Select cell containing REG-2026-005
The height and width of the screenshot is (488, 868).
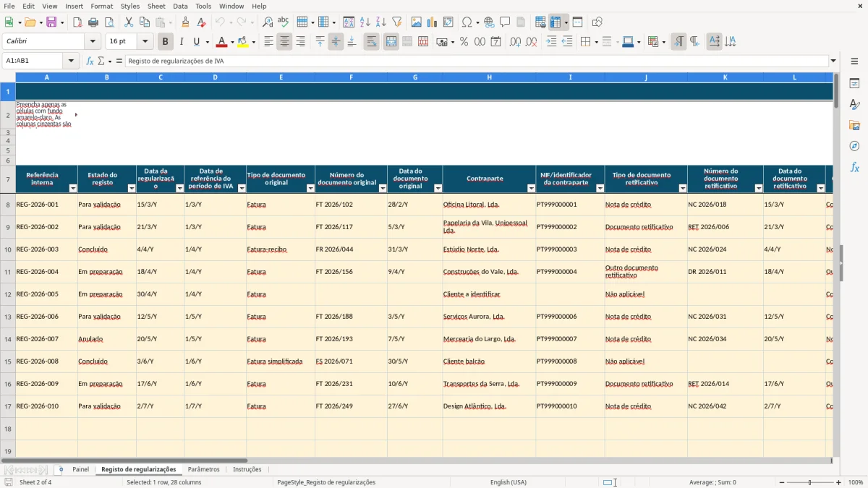46,294
